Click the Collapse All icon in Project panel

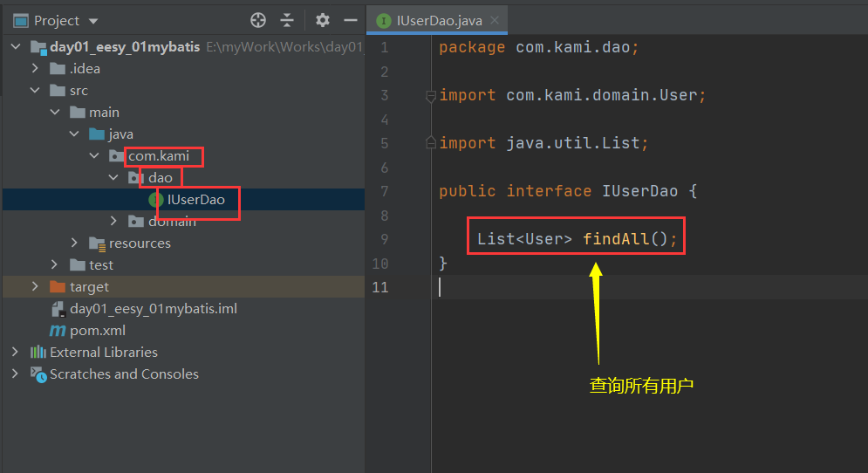[x=287, y=20]
